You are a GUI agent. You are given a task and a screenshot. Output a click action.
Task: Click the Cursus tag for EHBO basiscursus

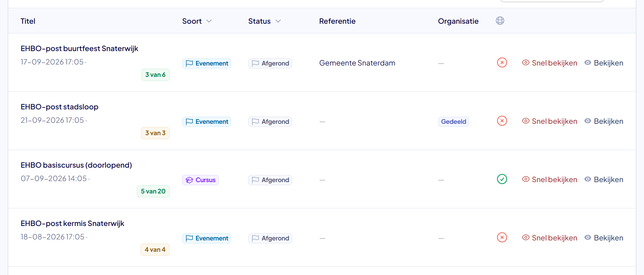click(200, 180)
